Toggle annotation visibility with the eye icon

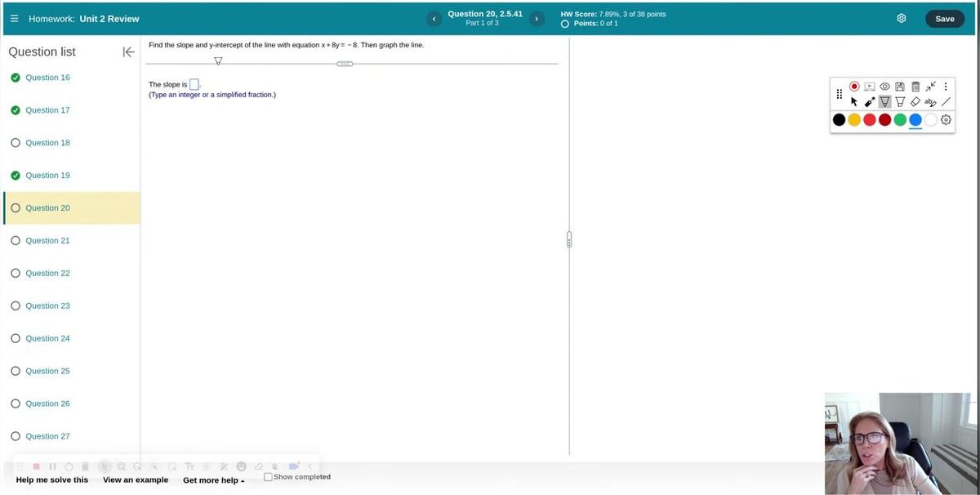[884, 86]
